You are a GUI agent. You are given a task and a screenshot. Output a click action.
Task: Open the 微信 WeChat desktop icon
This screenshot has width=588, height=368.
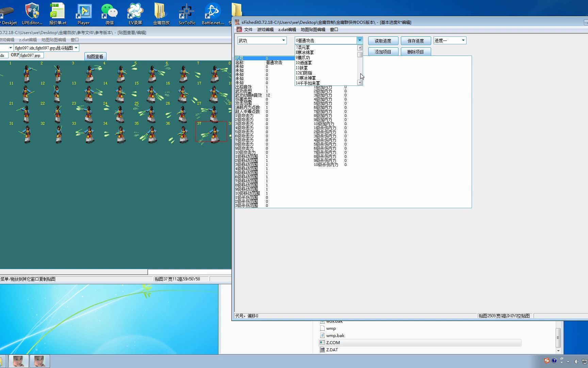pyautogui.click(x=110, y=14)
